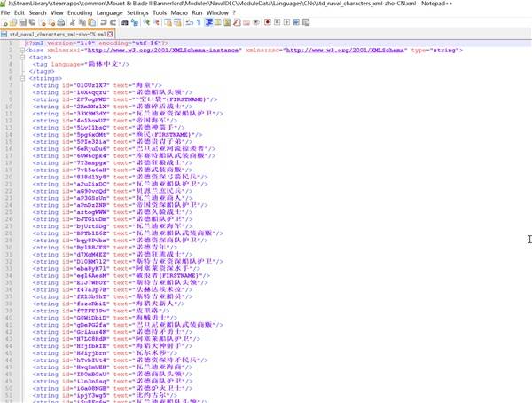
Task: Open the Language menu
Action: [110, 14]
